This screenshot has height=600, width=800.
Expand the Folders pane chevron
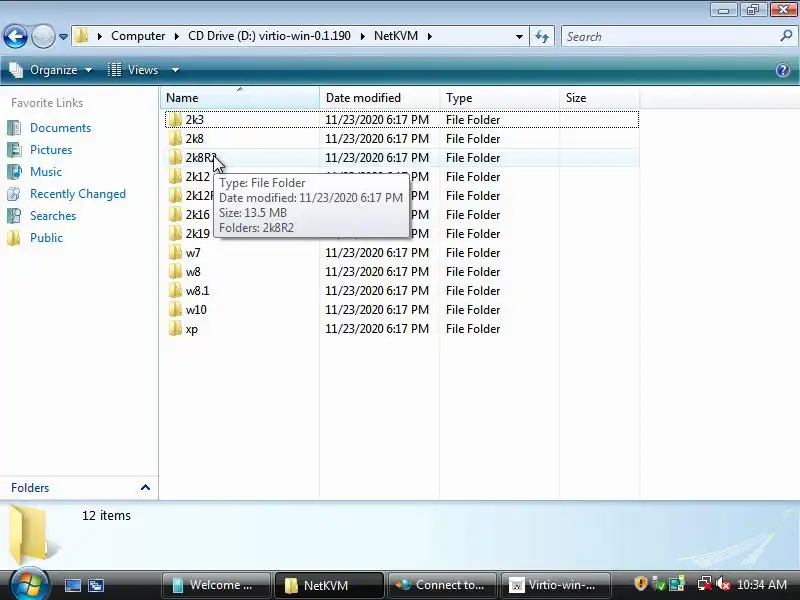[x=145, y=488]
